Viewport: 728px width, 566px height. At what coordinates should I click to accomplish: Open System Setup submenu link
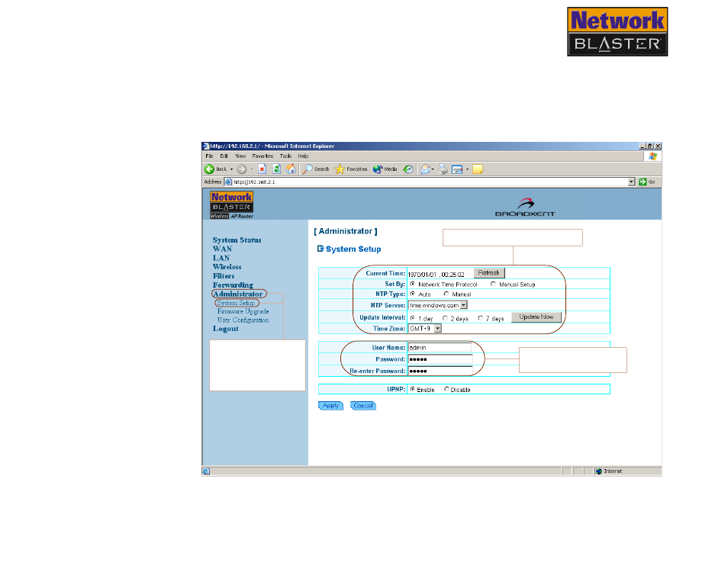coord(236,303)
